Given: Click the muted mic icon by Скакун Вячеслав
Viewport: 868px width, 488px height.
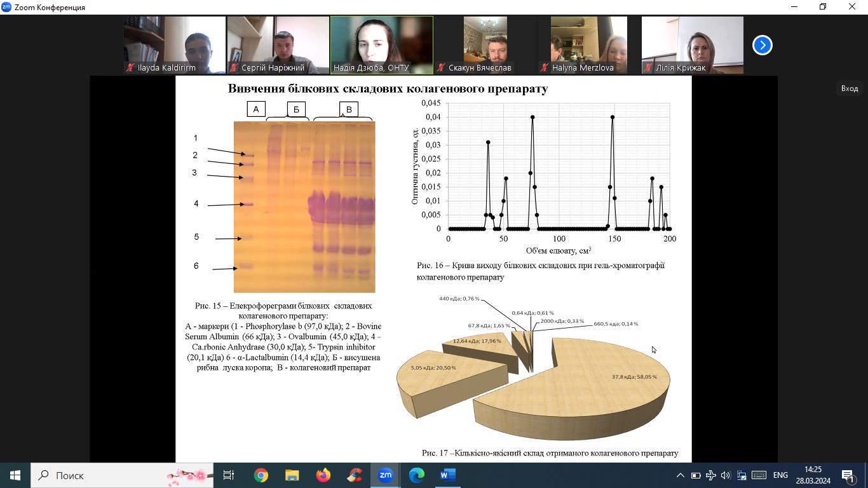Looking at the screenshot, I should click(441, 67).
